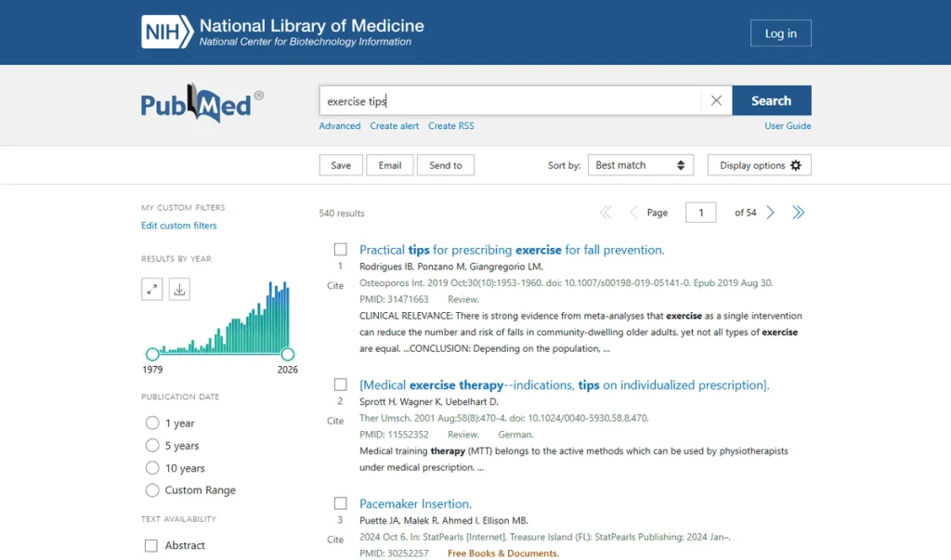Screen dimensions: 951x560
Task: Click the Save button
Action: pyautogui.click(x=341, y=165)
